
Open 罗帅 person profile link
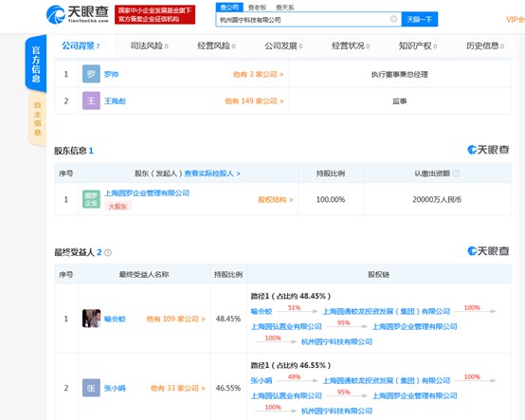point(111,74)
